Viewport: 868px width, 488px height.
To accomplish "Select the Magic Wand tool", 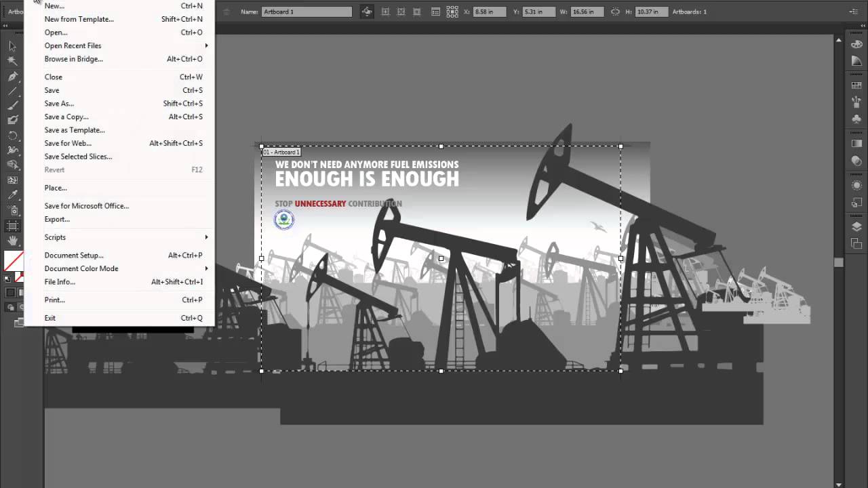I will 12,61.
